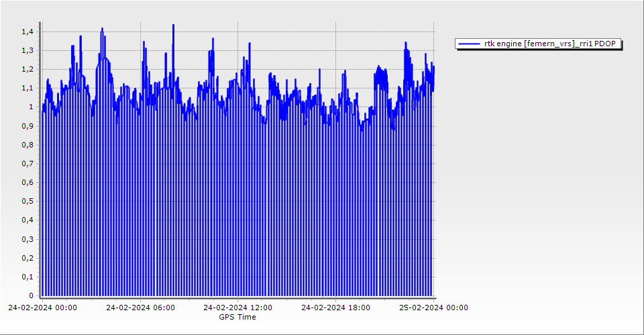Select the 25-02-2024 00:00 x-axis label

coord(433,308)
